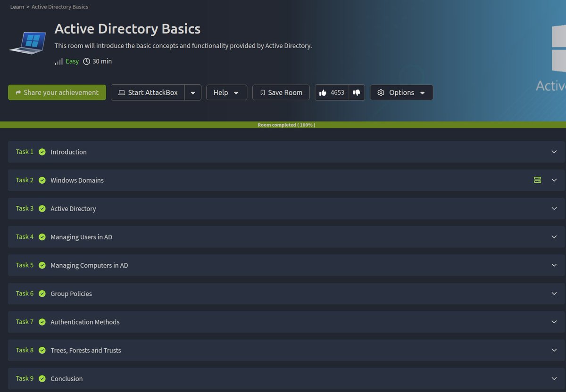The width and height of the screenshot is (566, 392).
Task: Click Task 9 green completion checkmark
Action: [42, 378]
